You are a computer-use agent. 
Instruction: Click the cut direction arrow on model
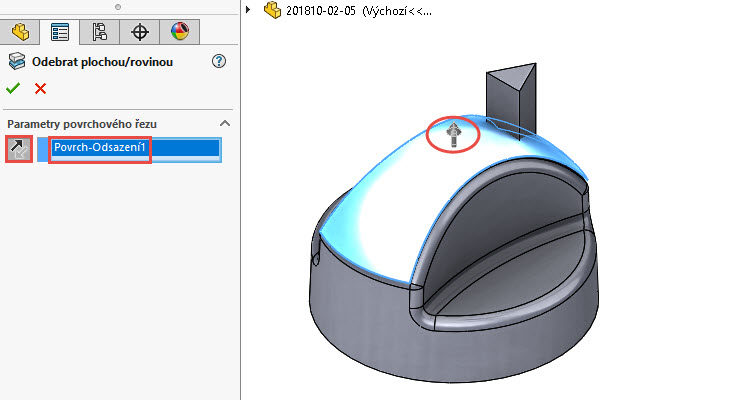(x=453, y=135)
